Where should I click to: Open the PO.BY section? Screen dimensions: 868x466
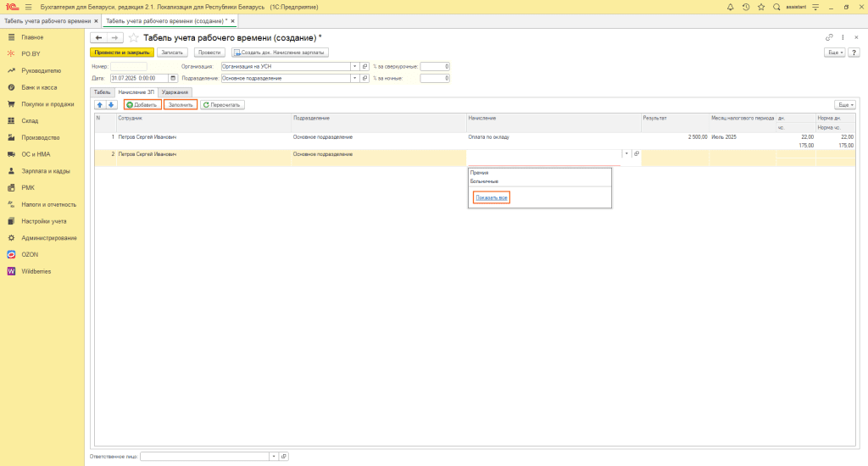coord(31,54)
